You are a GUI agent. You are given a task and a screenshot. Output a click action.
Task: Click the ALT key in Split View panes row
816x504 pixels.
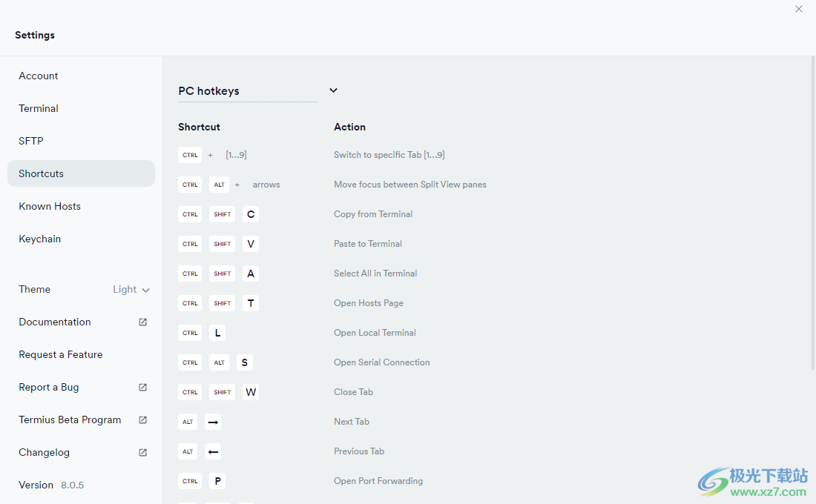tap(219, 185)
